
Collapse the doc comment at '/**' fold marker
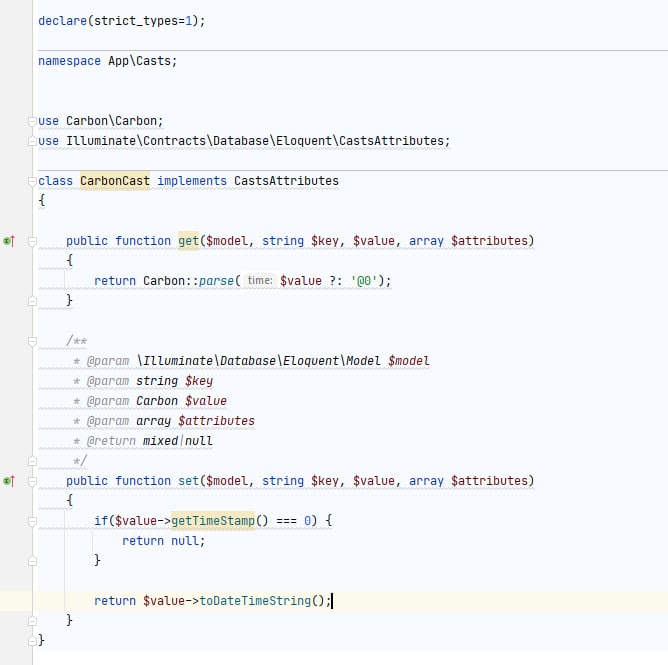point(32,341)
